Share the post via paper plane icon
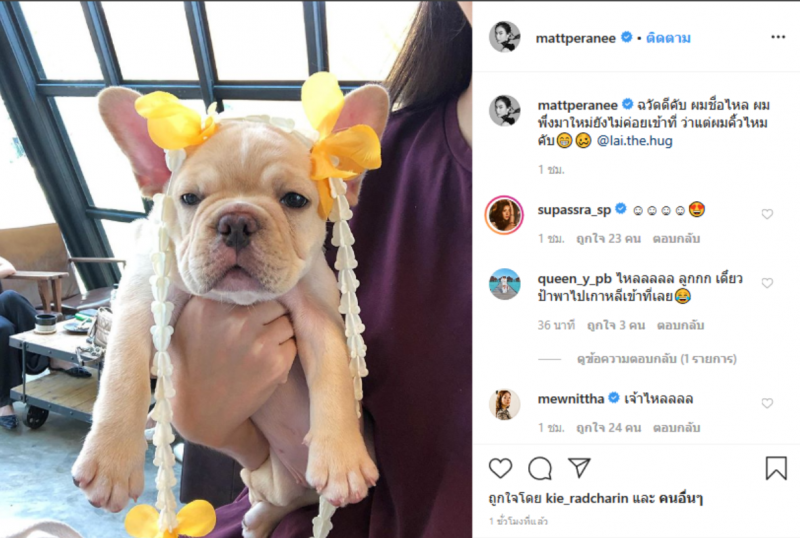The width and height of the screenshot is (800, 538). [x=579, y=468]
